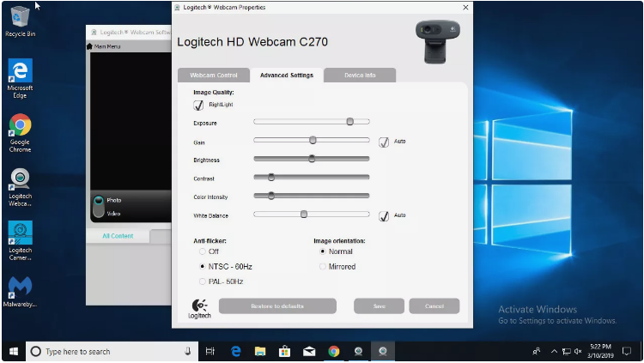Switch to the Device Info tab

360,76
